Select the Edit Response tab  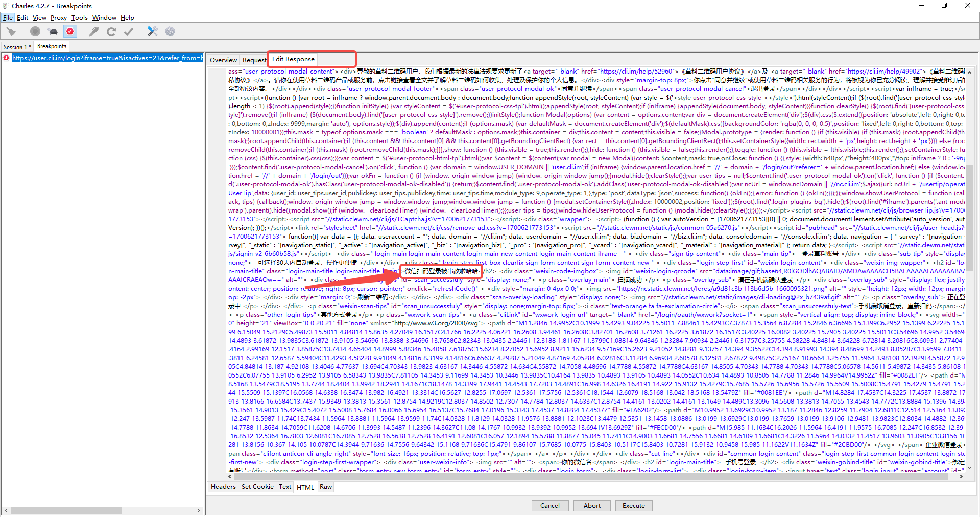coord(293,59)
